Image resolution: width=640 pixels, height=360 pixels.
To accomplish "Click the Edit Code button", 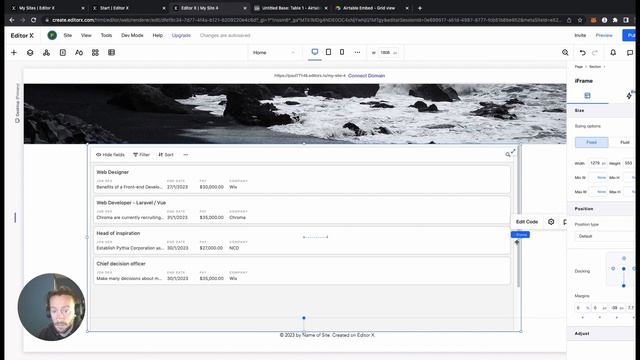I will point(527,222).
